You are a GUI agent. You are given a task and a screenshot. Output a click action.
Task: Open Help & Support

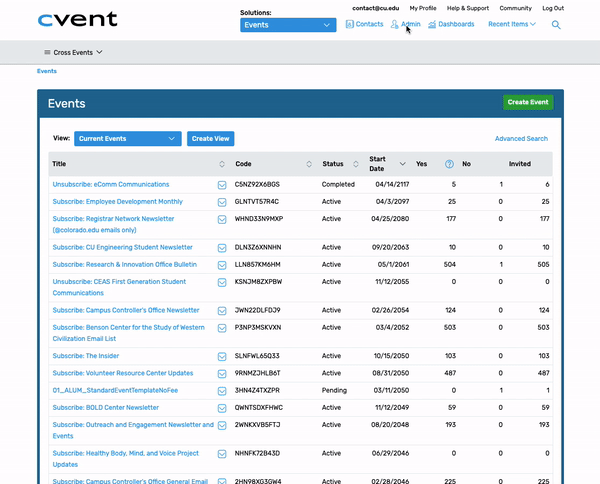[x=468, y=8]
